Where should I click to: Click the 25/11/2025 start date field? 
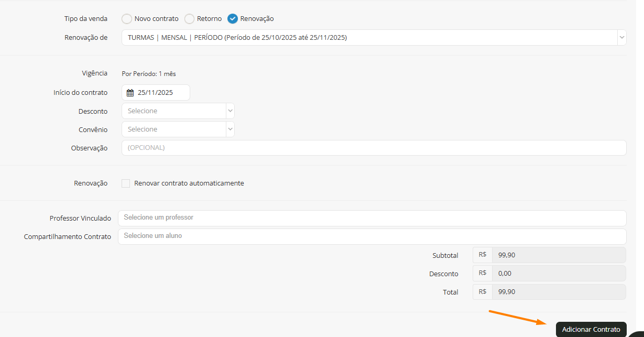(x=156, y=93)
